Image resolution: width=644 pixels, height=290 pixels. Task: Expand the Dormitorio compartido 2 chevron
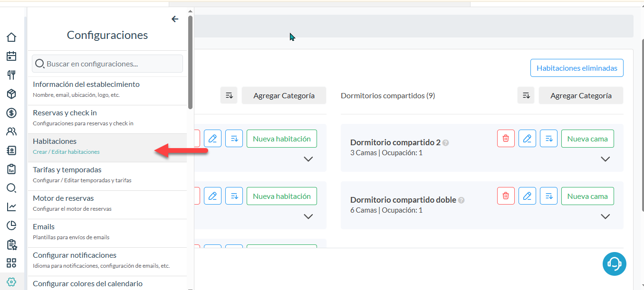[x=605, y=159]
